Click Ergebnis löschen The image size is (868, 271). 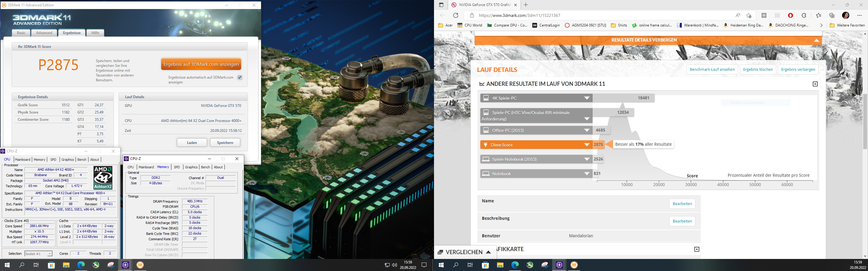758,69
